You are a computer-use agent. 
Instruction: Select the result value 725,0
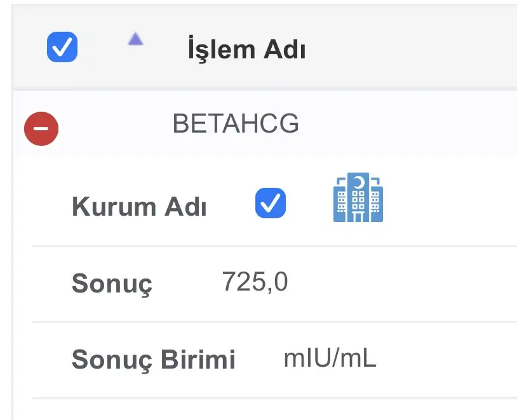(255, 282)
